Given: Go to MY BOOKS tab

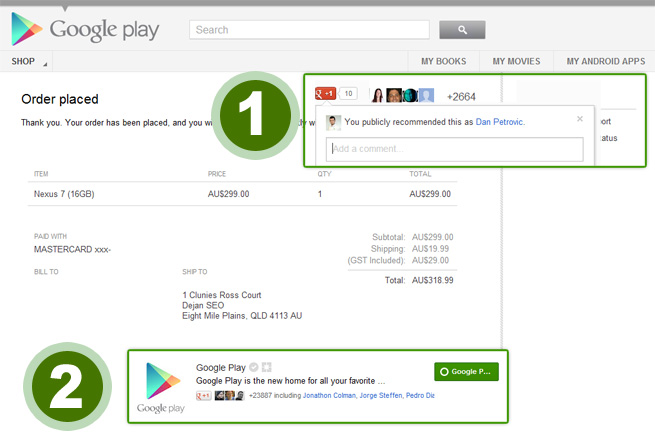Looking at the screenshot, I should click(444, 61).
